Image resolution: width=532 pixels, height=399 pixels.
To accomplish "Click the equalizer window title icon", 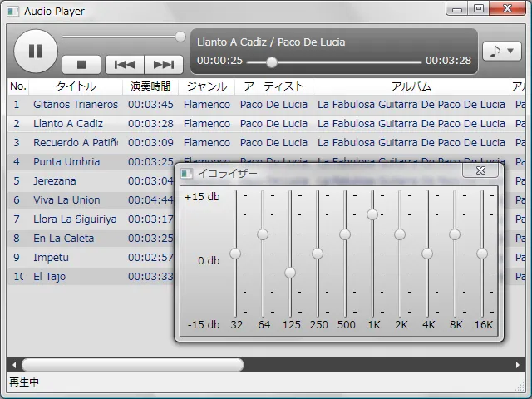I will point(187,174).
